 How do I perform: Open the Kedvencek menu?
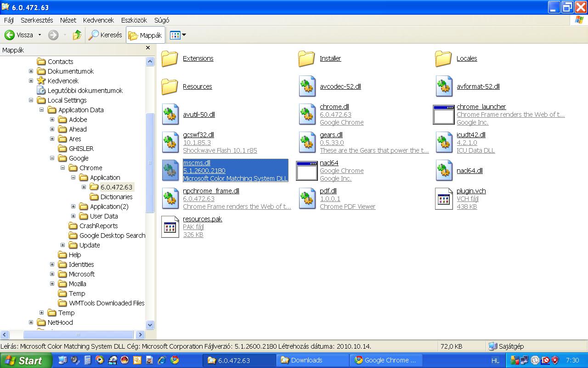(x=98, y=20)
